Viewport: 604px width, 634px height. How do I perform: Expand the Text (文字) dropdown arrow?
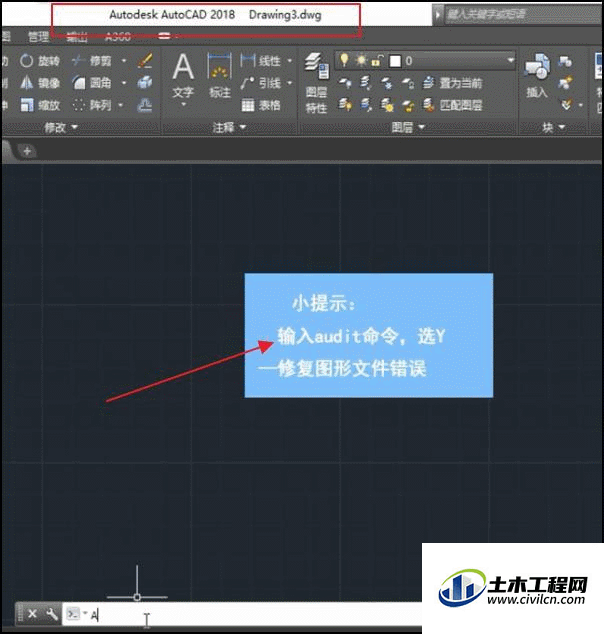(184, 105)
